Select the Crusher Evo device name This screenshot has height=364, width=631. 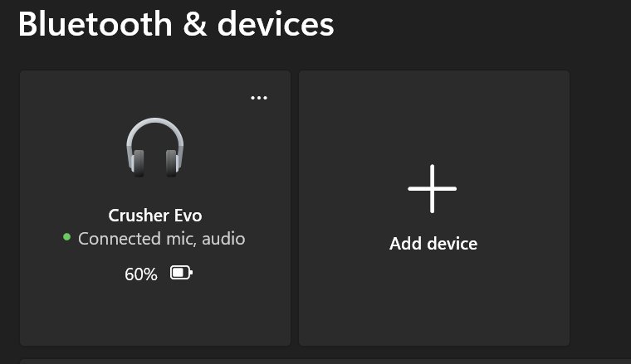click(155, 216)
